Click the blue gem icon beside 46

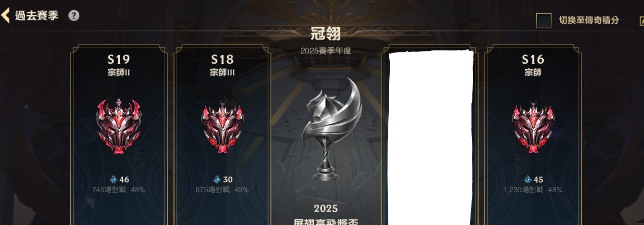pos(113,180)
